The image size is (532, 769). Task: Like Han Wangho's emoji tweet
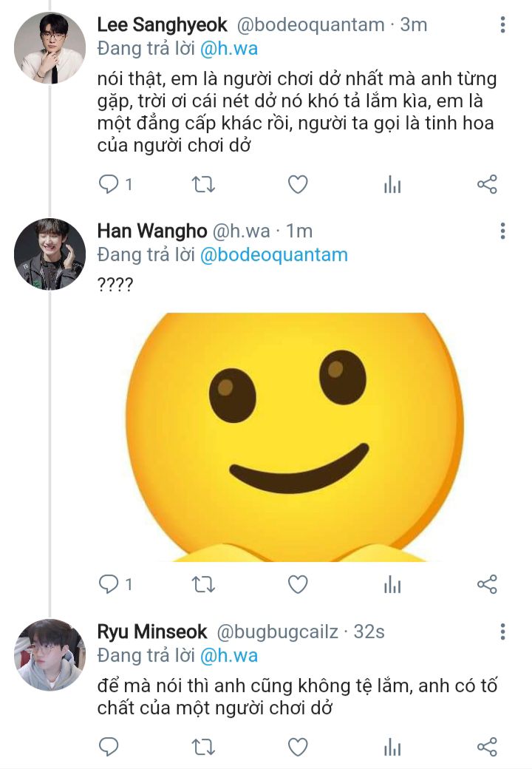pyautogui.click(x=297, y=585)
